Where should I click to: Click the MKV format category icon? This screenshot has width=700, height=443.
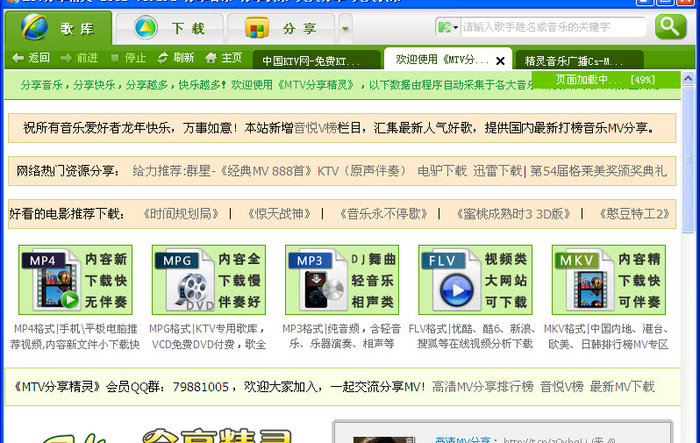tap(608, 280)
